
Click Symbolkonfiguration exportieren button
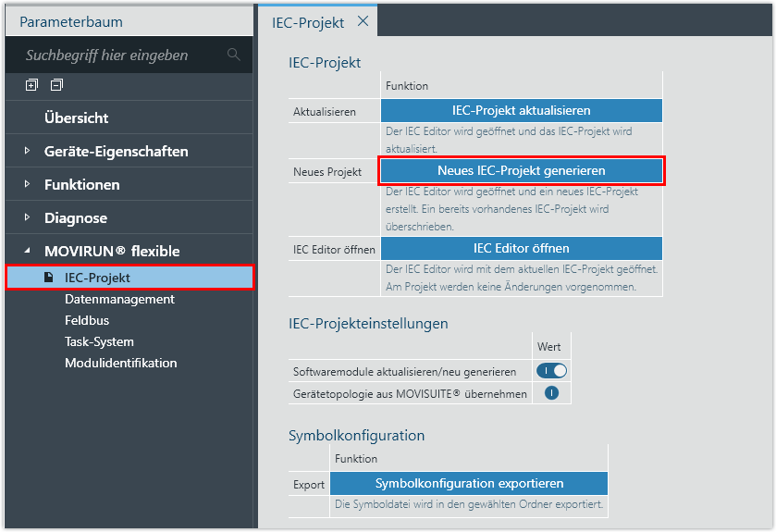tap(468, 483)
